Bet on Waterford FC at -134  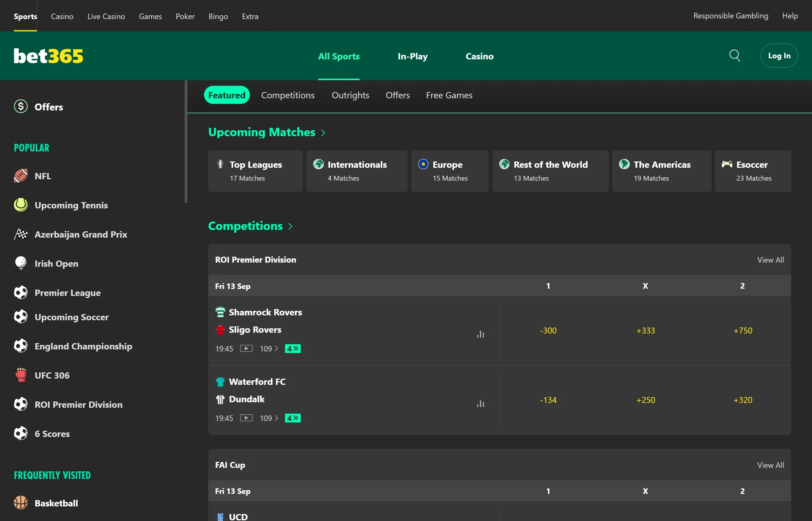(548, 400)
